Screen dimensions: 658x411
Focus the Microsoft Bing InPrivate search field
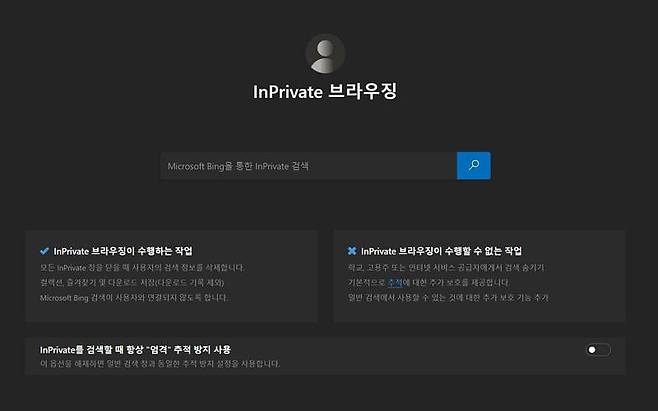(308, 166)
